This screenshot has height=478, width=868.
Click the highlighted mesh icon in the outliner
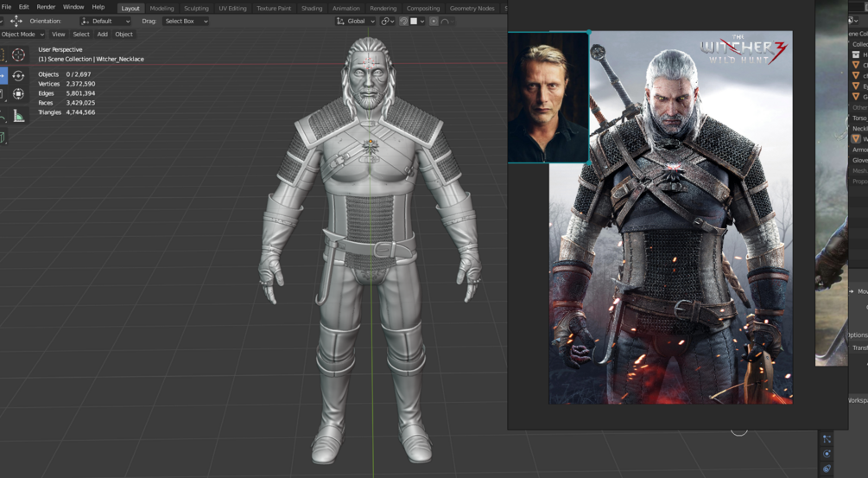[856, 138]
